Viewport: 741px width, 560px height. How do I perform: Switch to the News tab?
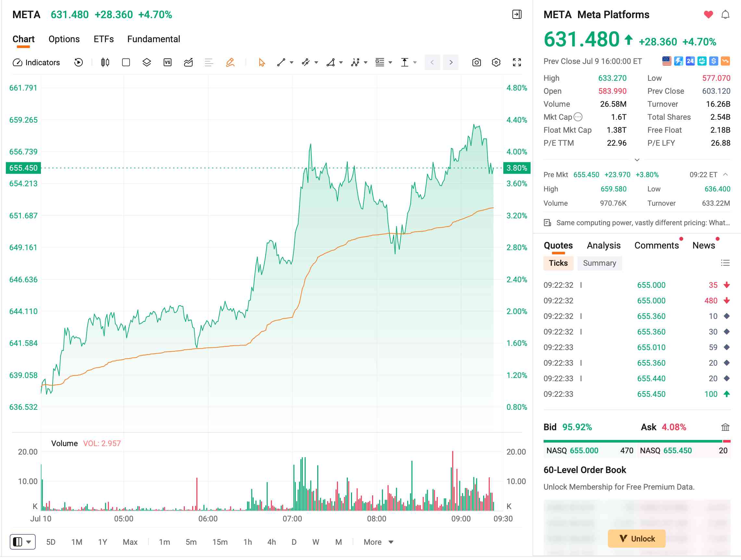(703, 245)
